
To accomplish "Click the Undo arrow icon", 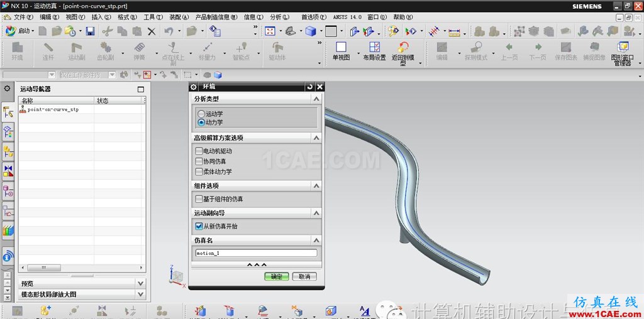I will coord(169,31).
